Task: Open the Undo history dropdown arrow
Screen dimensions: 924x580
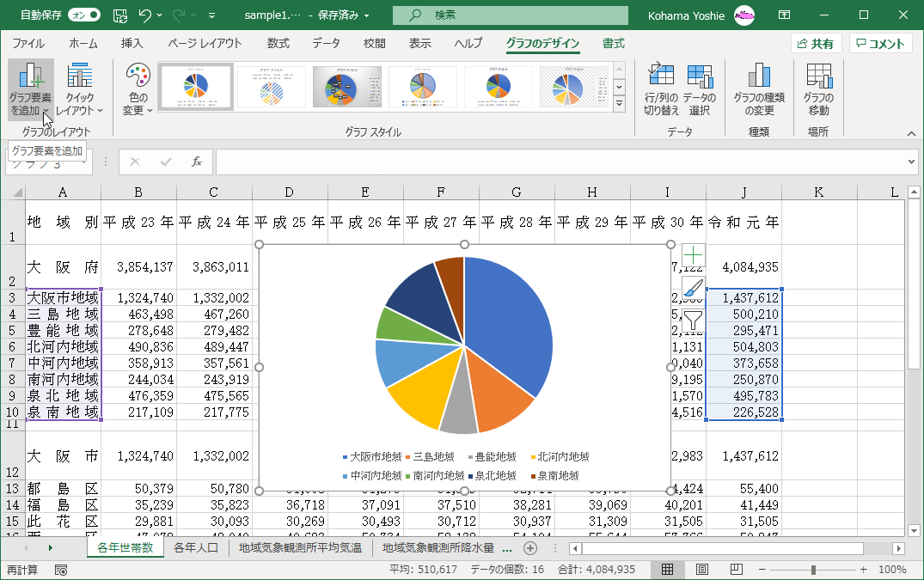Action: tap(159, 15)
